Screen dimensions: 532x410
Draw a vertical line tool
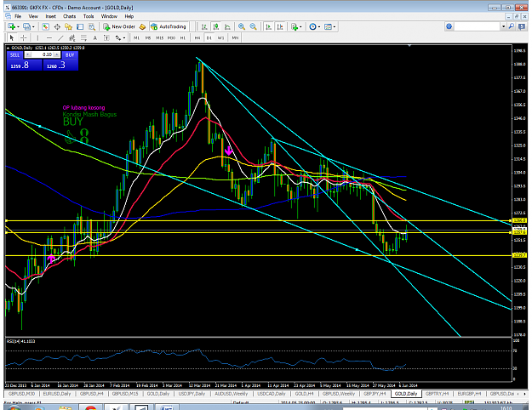pos(37,37)
